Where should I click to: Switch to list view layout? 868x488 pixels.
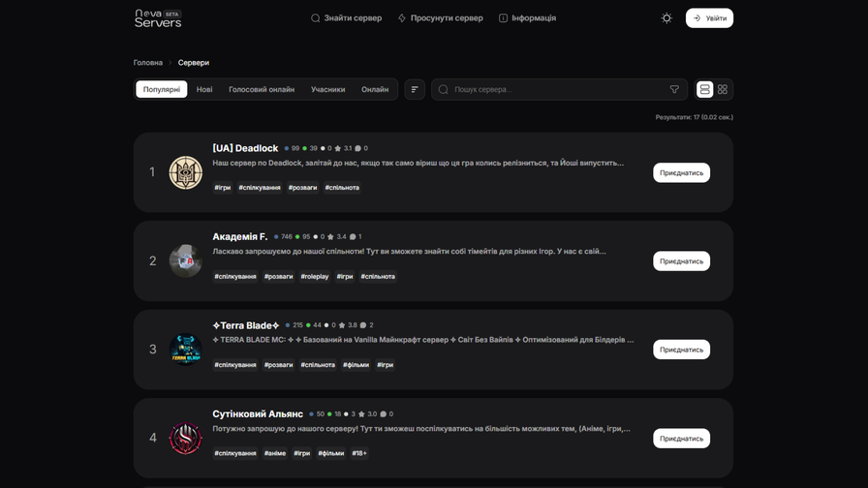click(x=705, y=90)
